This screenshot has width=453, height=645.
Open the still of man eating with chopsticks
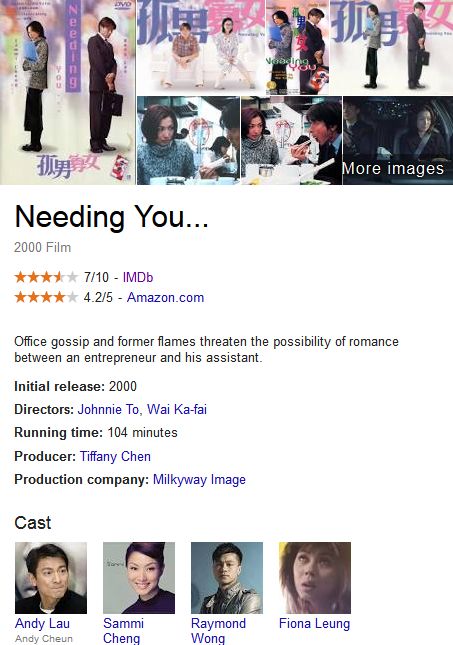point(291,141)
